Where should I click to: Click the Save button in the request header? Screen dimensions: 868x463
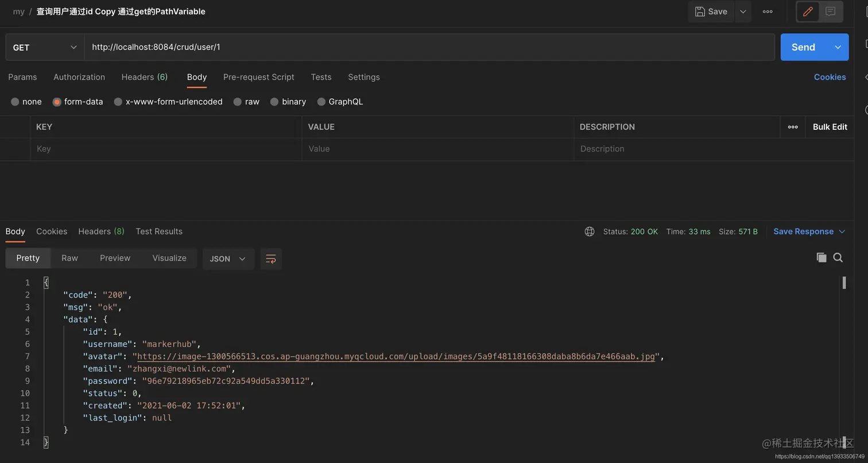(x=711, y=11)
